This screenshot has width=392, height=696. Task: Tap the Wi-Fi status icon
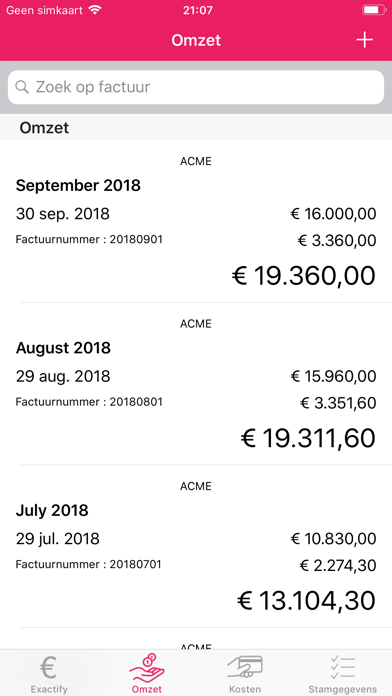95,10
